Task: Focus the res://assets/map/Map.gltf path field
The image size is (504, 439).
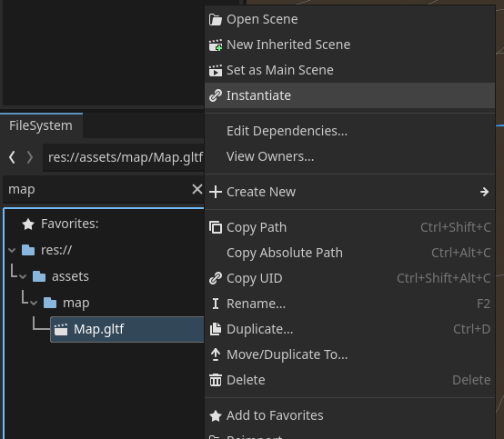Action: (x=124, y=157)
